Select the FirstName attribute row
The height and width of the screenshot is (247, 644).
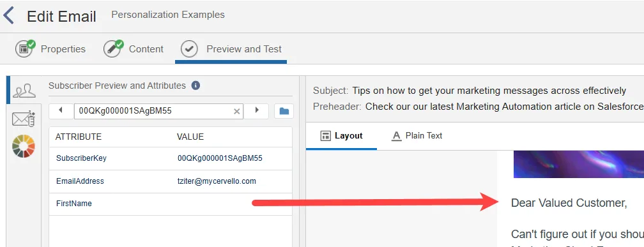[171, 204]
